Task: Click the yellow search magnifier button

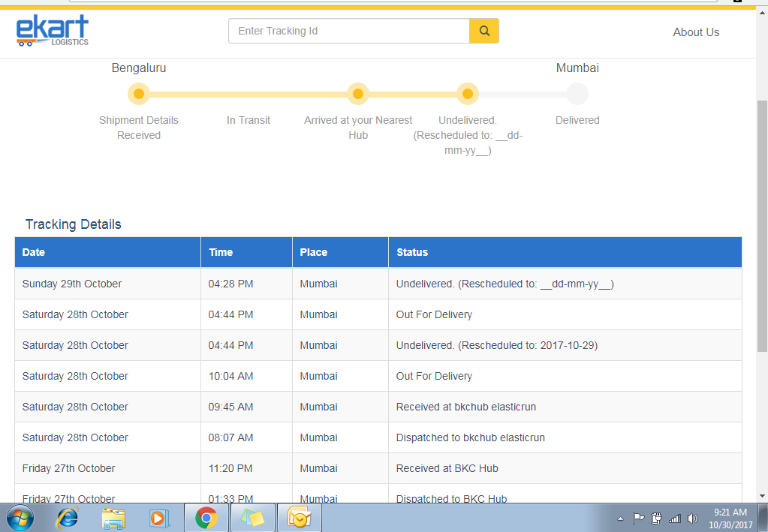Action: click(484, 31)
